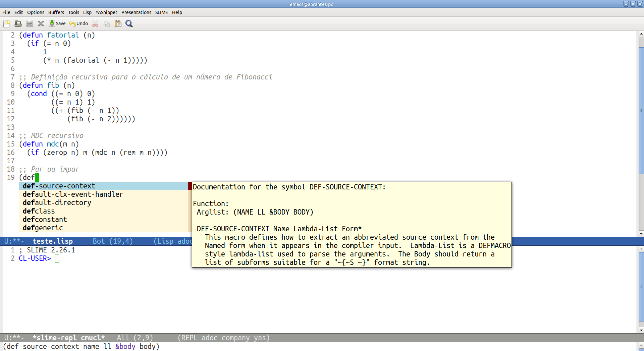This screenshot has width=644, height=351.
Task: Copy the selection with the copy icon
Action: [106, 23]
